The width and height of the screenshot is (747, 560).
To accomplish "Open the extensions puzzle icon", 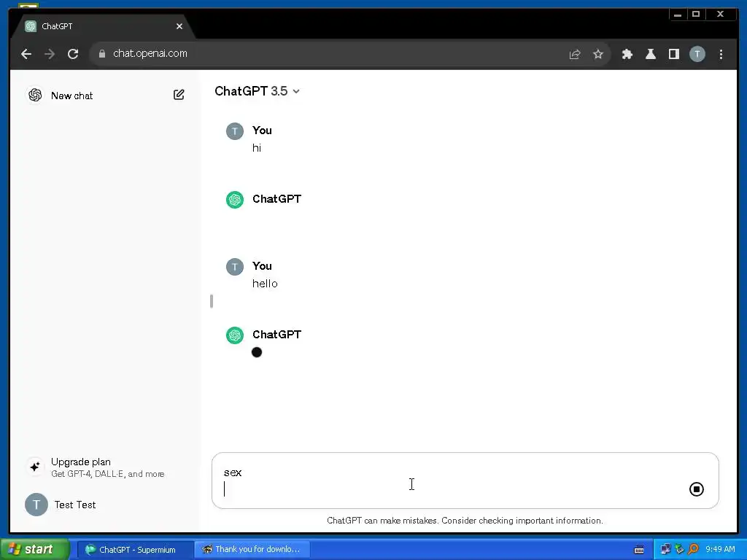I will point(627,54).
